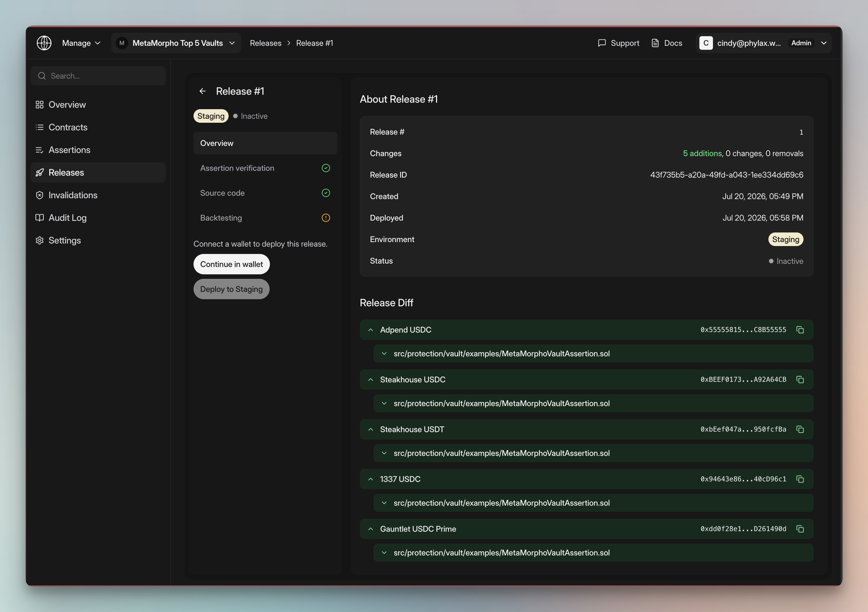Screen dimensions: 868x612
Task: Collapse the Steakhouse USDT section
Action: (x=371, y=429)
